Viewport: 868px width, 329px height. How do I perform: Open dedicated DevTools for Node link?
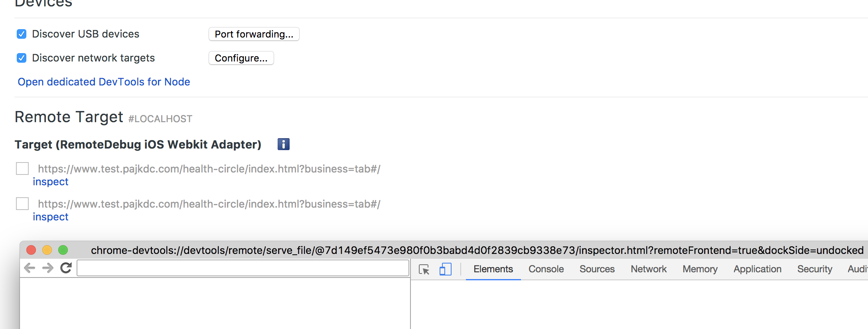point(103,82)
